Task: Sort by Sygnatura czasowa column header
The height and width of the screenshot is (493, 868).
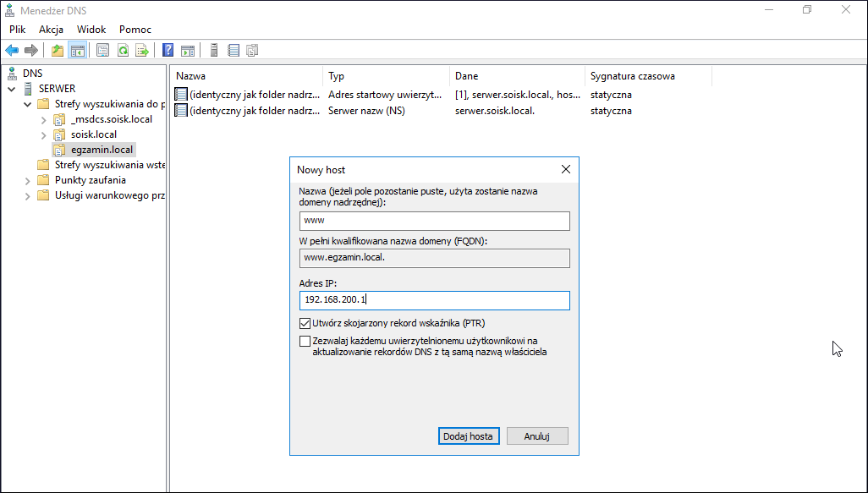Action: 648,76
